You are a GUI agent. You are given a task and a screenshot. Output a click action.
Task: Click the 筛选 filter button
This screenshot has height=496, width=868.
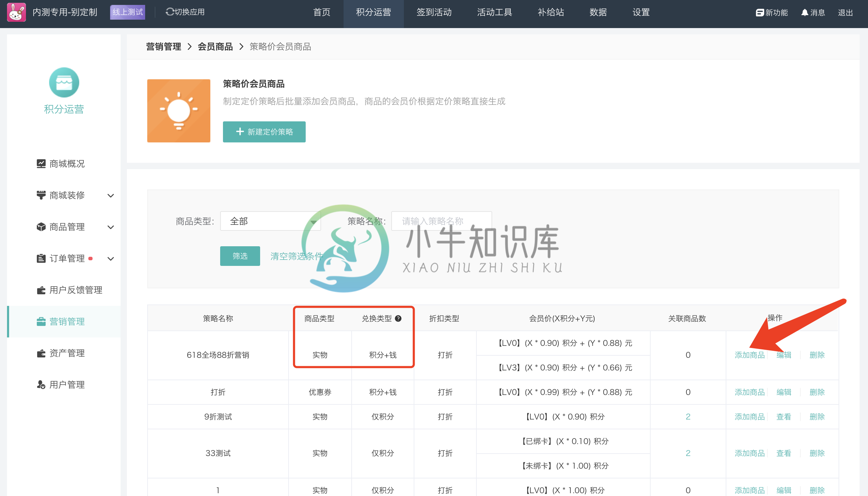(x=240, y=256)
